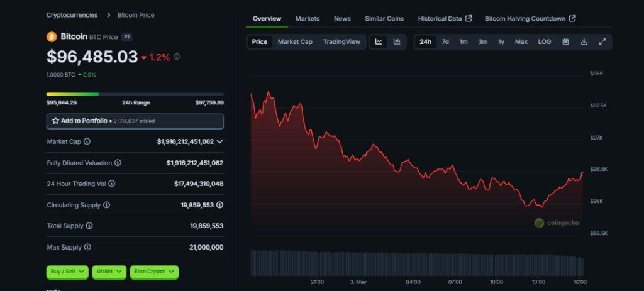Click the 16:00 time axis label

tap(580, 282)
